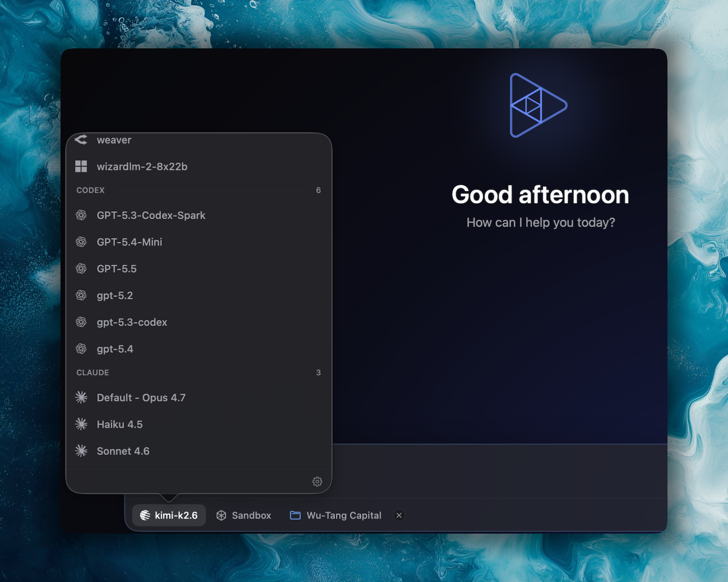Click the OpenAI icon beside GPT-5.5
This screenshot has width=728, height=582.
[x=81, y=269]
